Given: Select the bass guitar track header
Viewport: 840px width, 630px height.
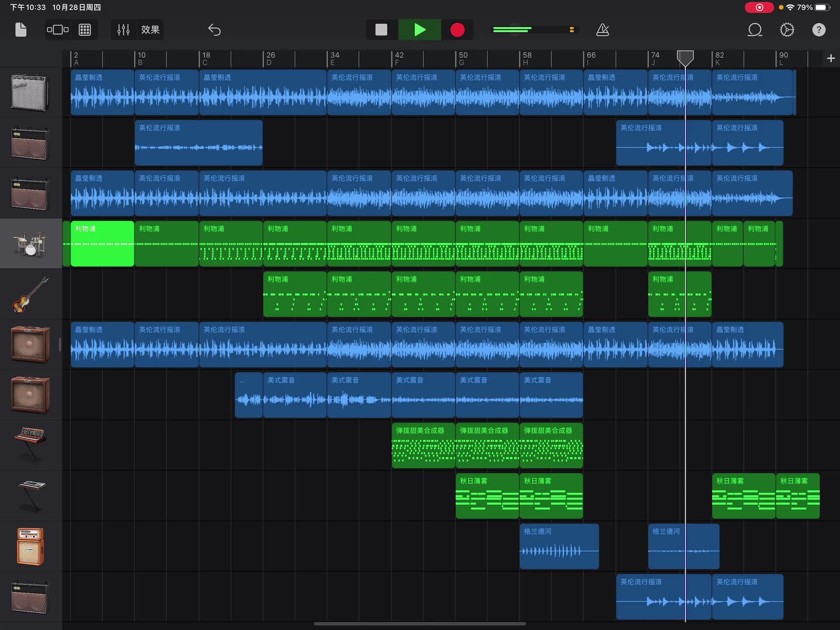Looking at the screenshot, I should [30, 294].
